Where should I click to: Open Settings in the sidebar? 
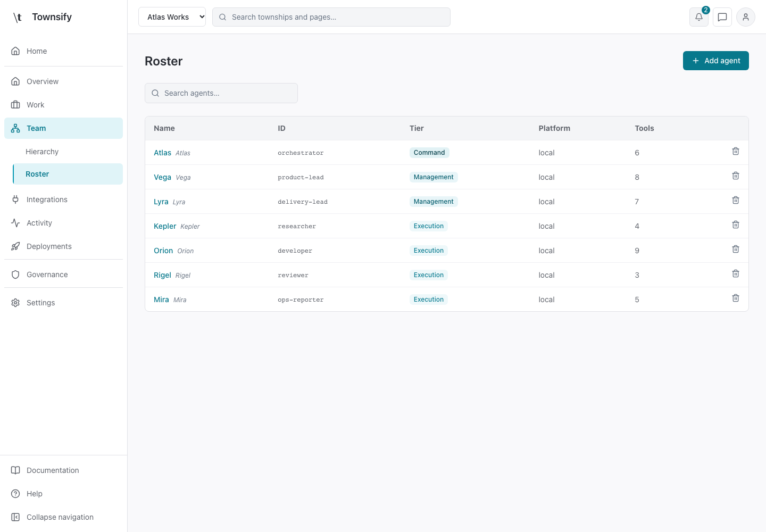point(63,303)
